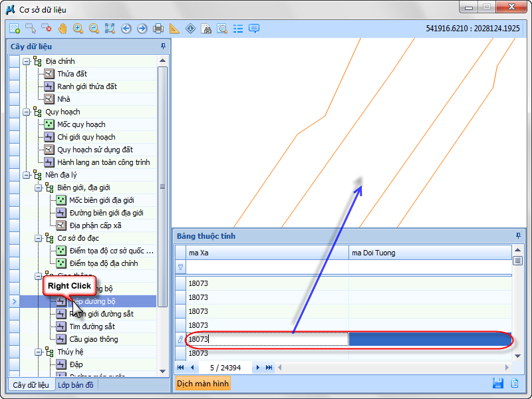The image size is (532, 399).
Task: Jump to the last record in navigator
Action: [269, 367]
